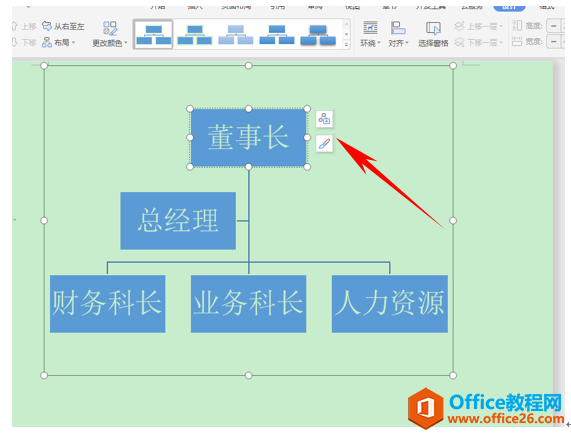
Task: Expand the full diagram style gallery
Action: tap(346, 44)
